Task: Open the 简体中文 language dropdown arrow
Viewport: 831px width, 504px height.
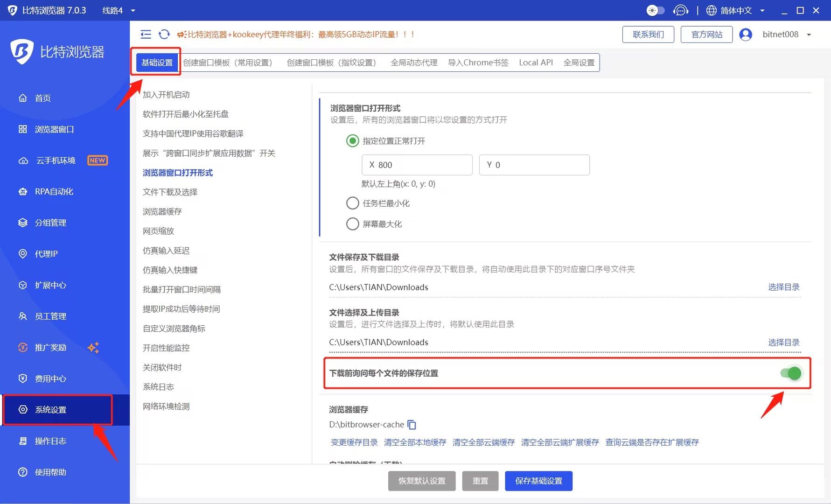Action: tap(762, 10)
